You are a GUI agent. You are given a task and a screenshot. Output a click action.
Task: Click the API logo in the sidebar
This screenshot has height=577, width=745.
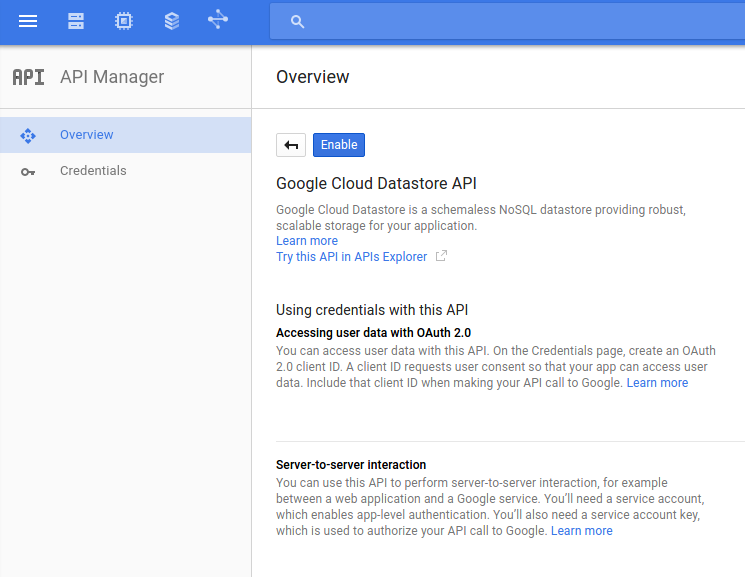coord(28,77)
